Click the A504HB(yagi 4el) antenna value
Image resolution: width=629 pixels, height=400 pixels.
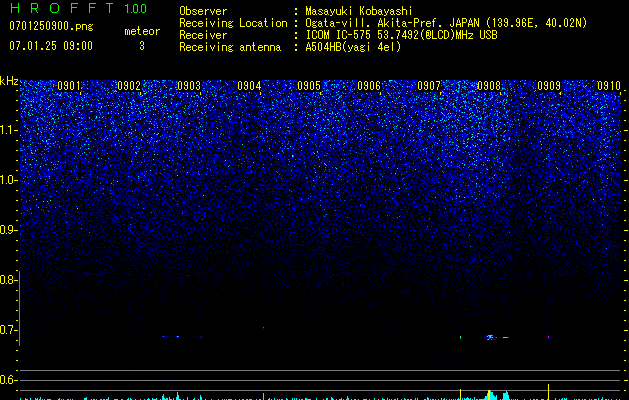coord(353,47)
